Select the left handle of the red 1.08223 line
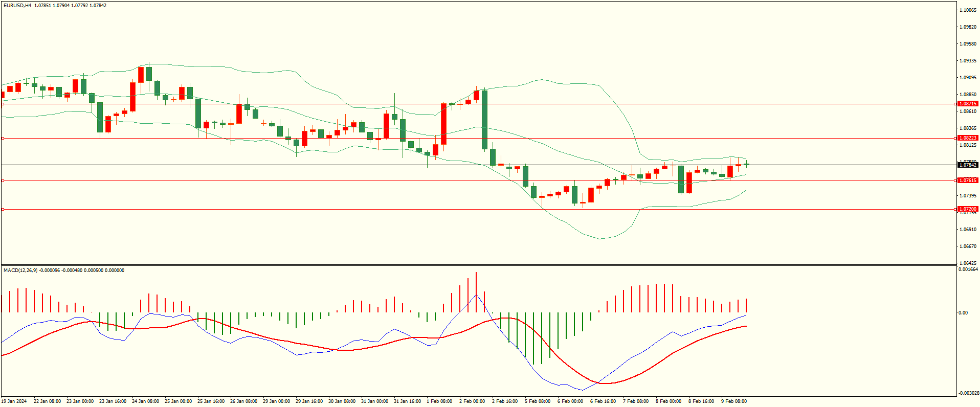The image size is (980, 407). (3, 138)
